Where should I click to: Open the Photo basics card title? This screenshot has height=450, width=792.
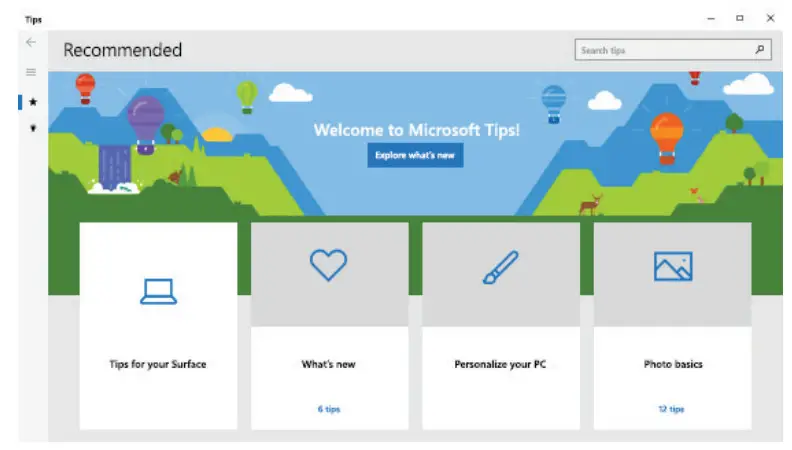click(673, 364)
